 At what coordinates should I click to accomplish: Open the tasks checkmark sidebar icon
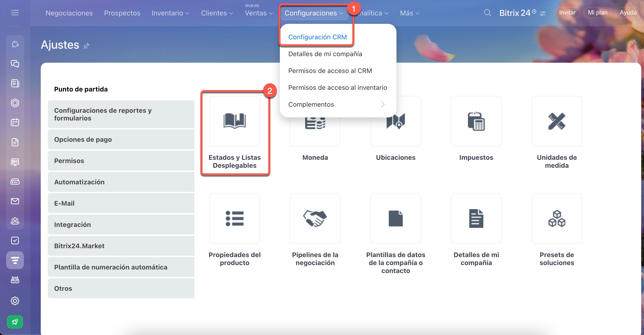point(15,240)
